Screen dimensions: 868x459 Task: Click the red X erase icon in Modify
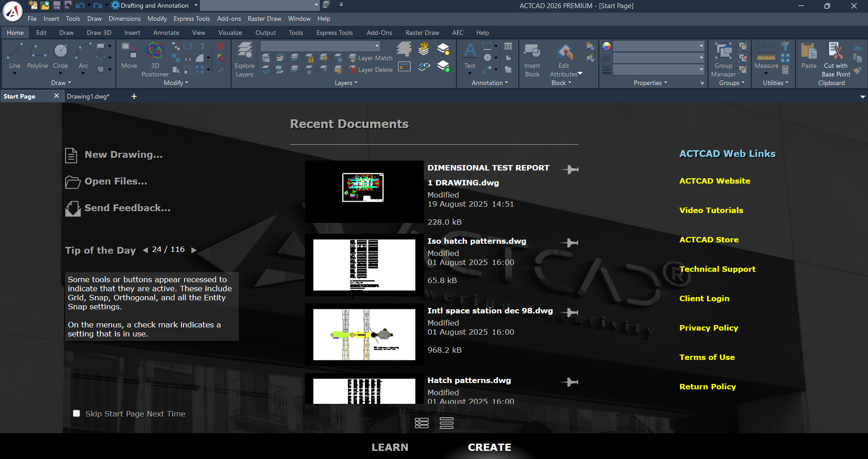(221, 46)
